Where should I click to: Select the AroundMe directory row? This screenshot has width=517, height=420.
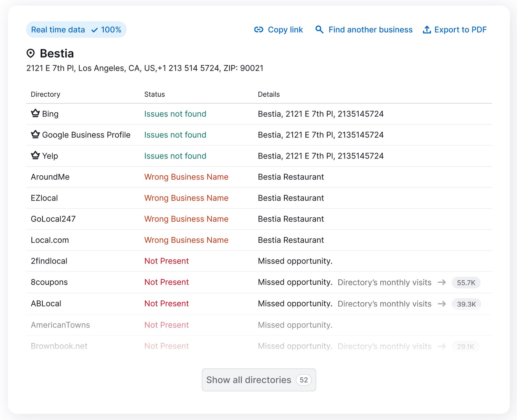pos(50,177)
